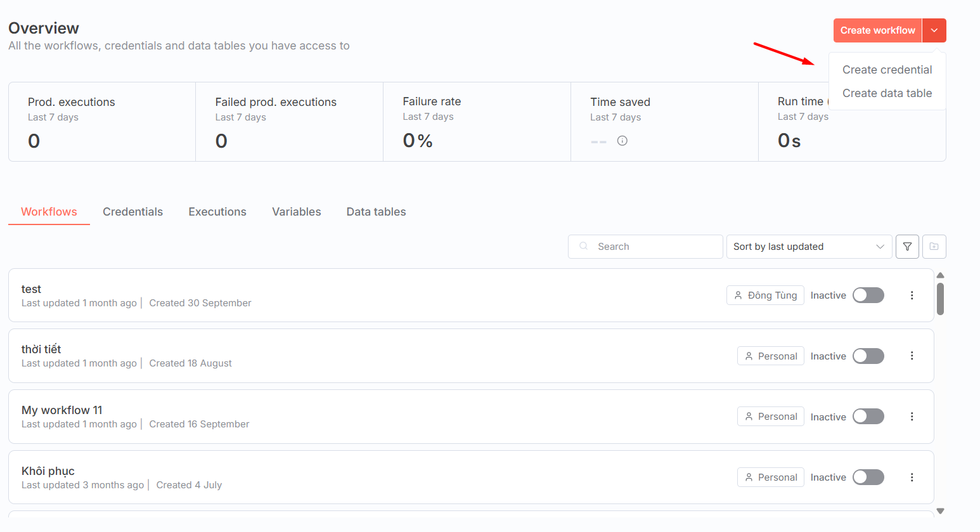Turn on the Khôi phục workflow toggle

(868, 477)
